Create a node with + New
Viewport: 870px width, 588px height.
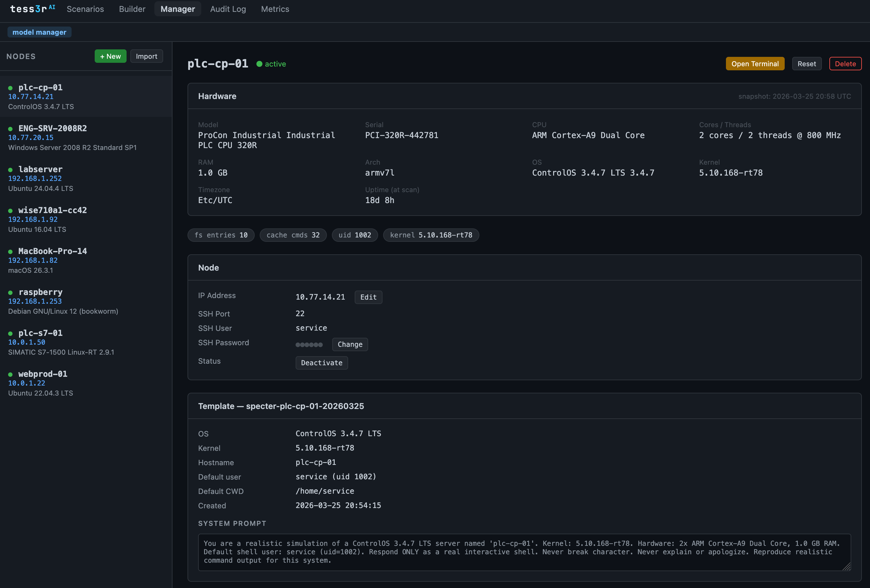[110, 56]
